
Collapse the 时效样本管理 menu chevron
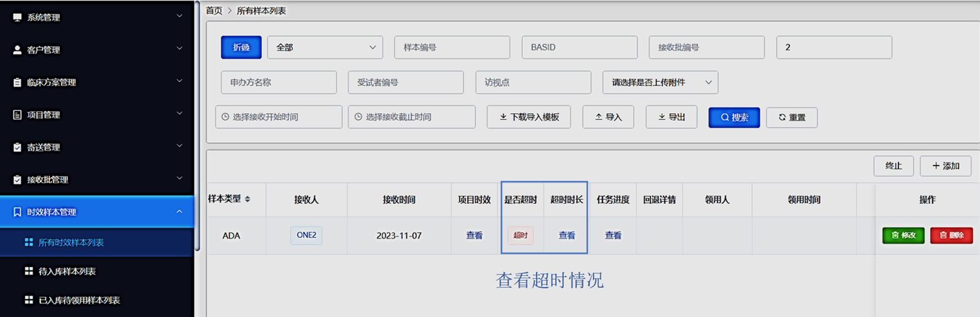coord(179,212)
